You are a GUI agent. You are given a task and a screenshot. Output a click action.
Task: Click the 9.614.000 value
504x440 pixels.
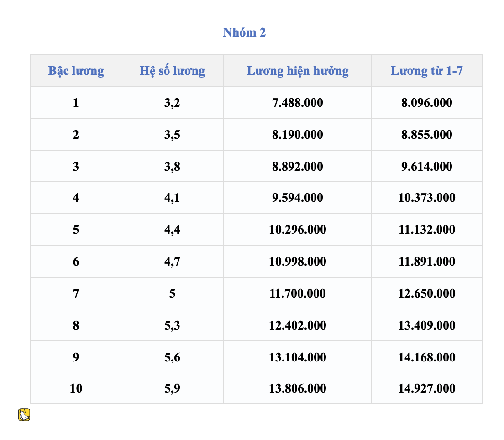point(427,167)
